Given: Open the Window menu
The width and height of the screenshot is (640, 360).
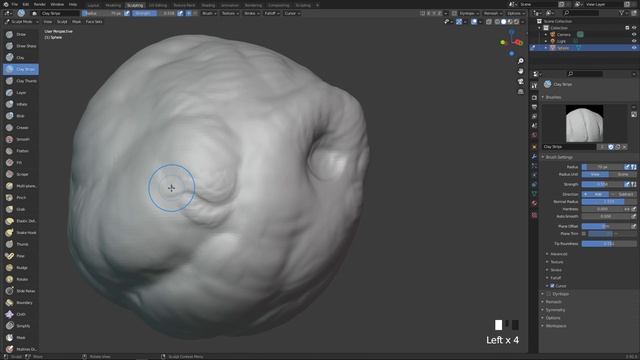Looking at the screenshot, I should click(57, 4).
